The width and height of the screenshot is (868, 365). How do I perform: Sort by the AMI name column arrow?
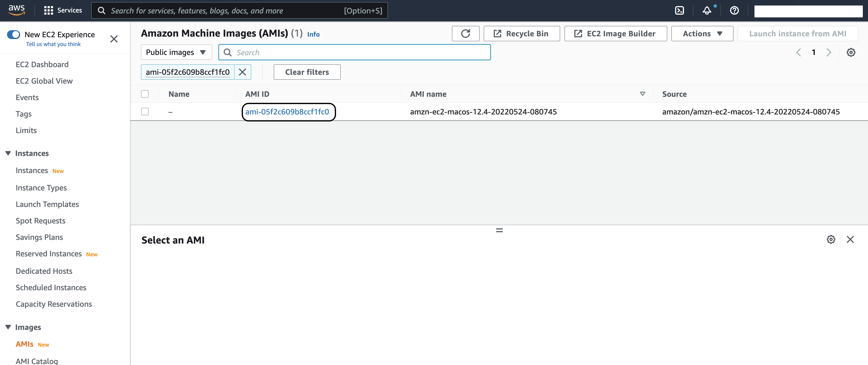pyautogui.click(x=642, y=94)
